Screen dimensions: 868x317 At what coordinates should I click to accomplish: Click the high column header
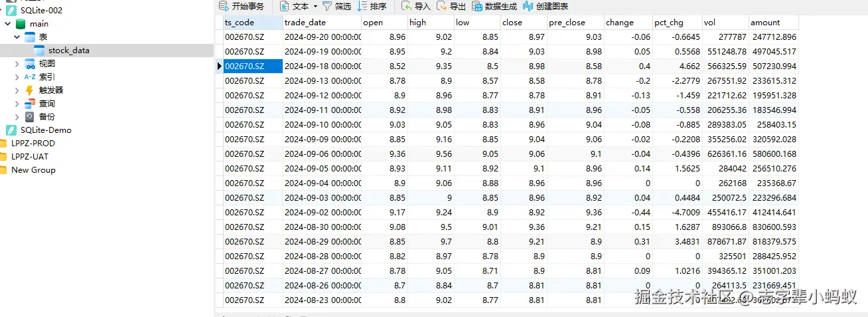click(x=431, y=23)
